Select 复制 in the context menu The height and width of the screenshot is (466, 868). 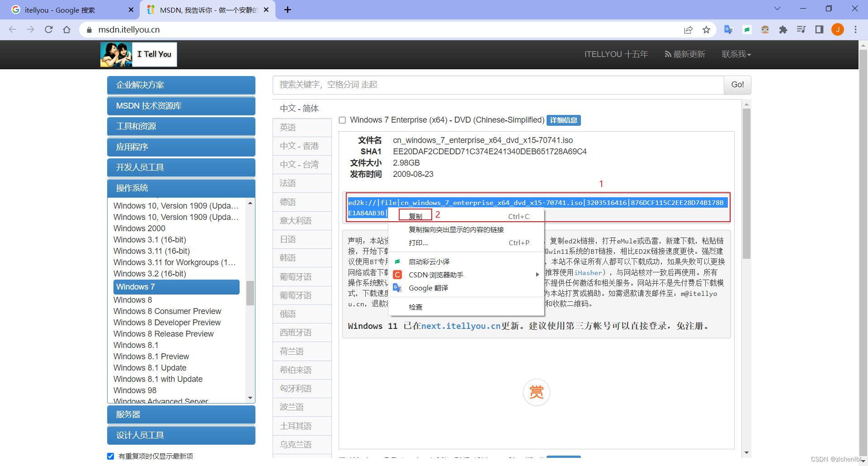pos(466,216)
